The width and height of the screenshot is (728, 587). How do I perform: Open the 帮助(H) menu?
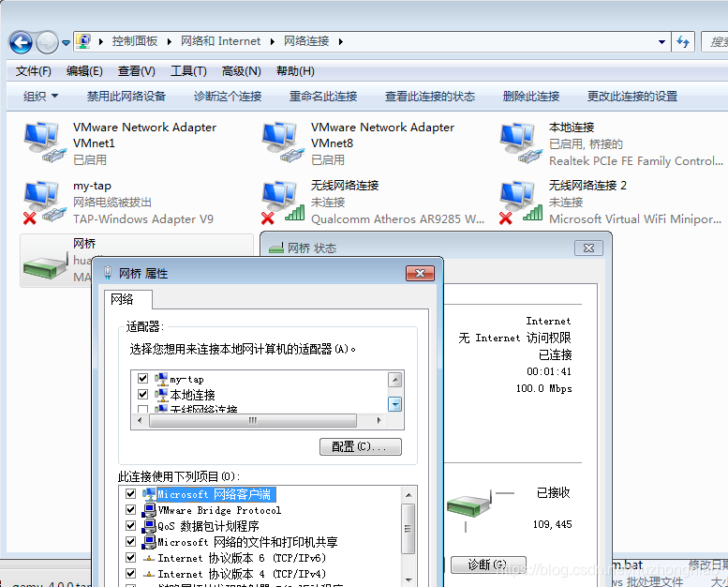click(x=295, y=71)
